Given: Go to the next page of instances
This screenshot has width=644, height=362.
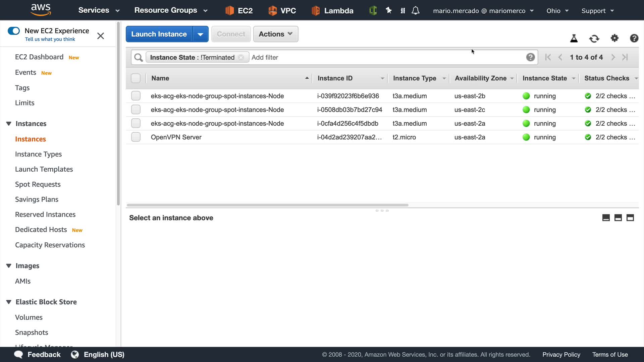Looking at the screenshot, I should tap(613, 57).
